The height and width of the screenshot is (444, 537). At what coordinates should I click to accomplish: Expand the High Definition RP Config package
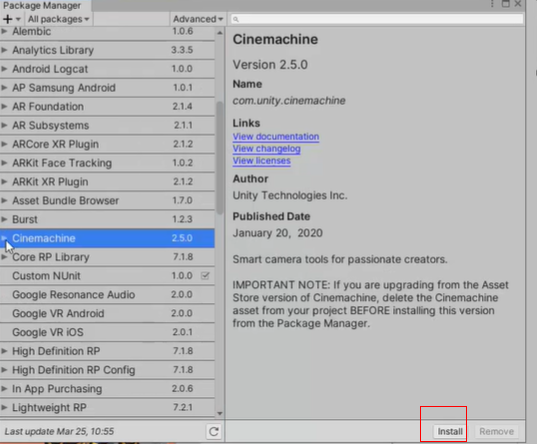coord(4,370)
